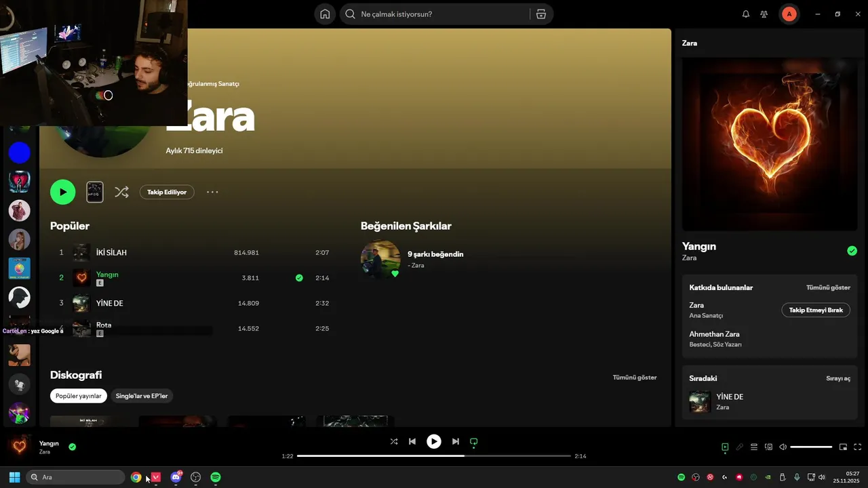Toggle the saved checkmark in the bottom playbar
Screen dimensions: 868x488
pos(72,447)
